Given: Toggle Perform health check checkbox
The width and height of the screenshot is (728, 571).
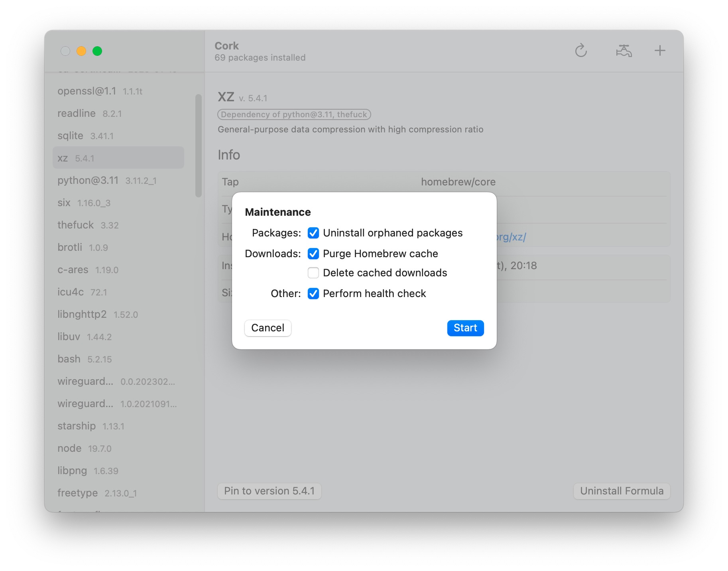Looking at the screenshot, I should point(313,293).
